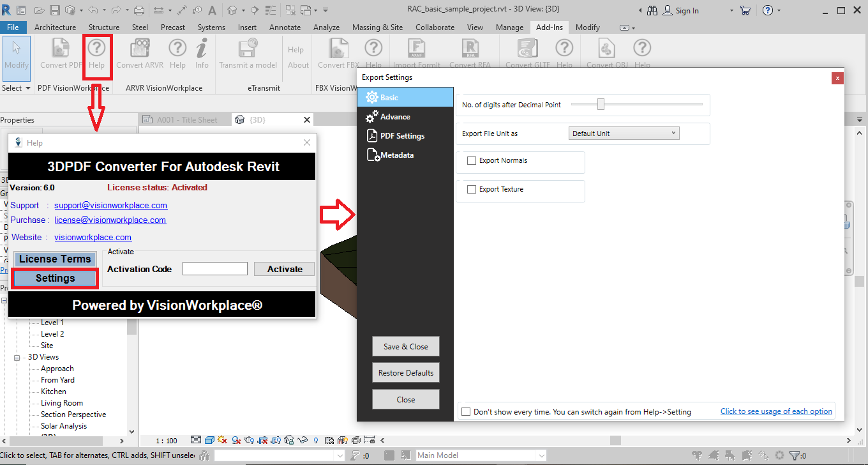This screenshot has width=868, height=465.
Task: Click Transmit a model icon
Action: (x=248, y=49)
